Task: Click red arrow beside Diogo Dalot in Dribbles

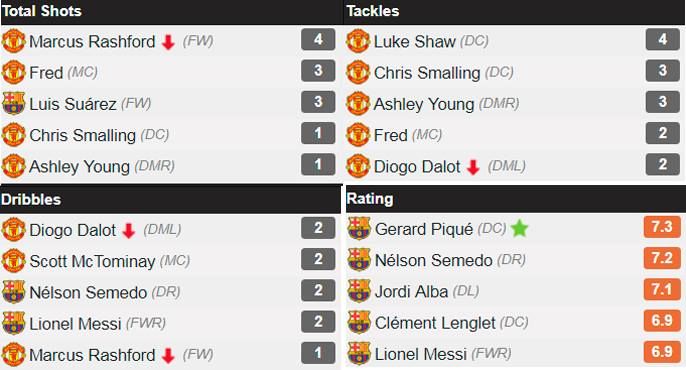Action: click(129, 230)
